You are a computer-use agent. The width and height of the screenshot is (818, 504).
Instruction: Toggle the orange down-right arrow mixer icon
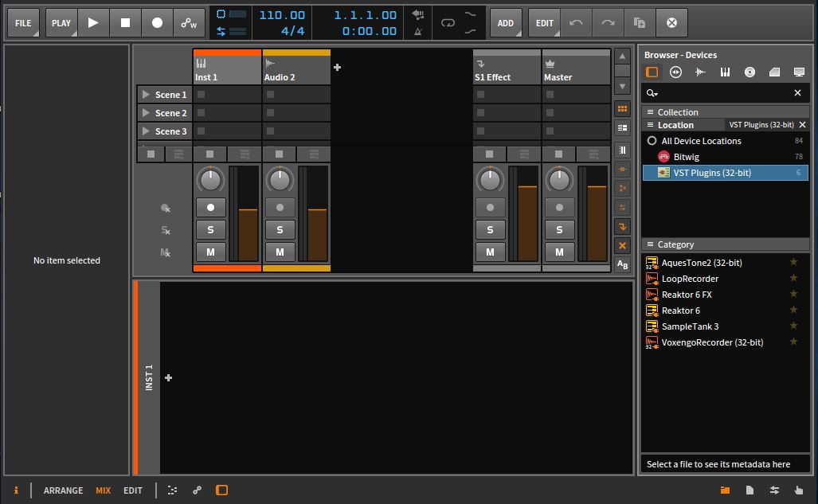[622, 226]
